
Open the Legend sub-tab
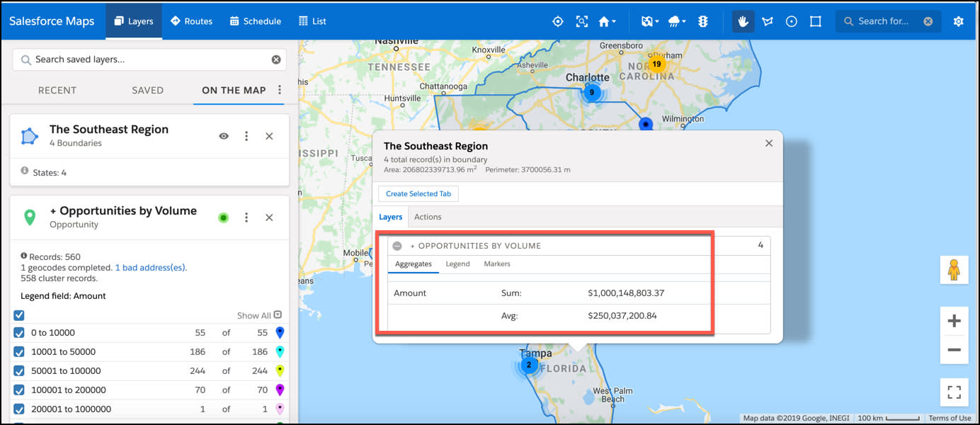[457, 263]
